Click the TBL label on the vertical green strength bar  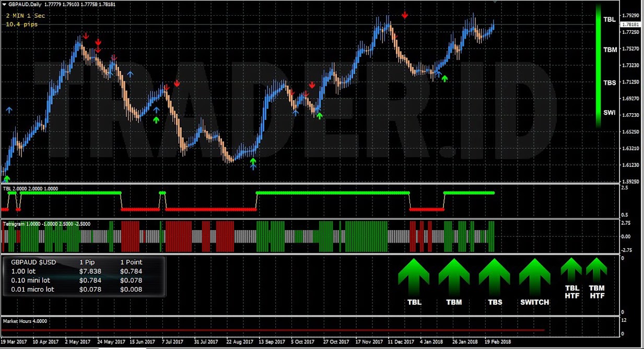coord(610,19)
